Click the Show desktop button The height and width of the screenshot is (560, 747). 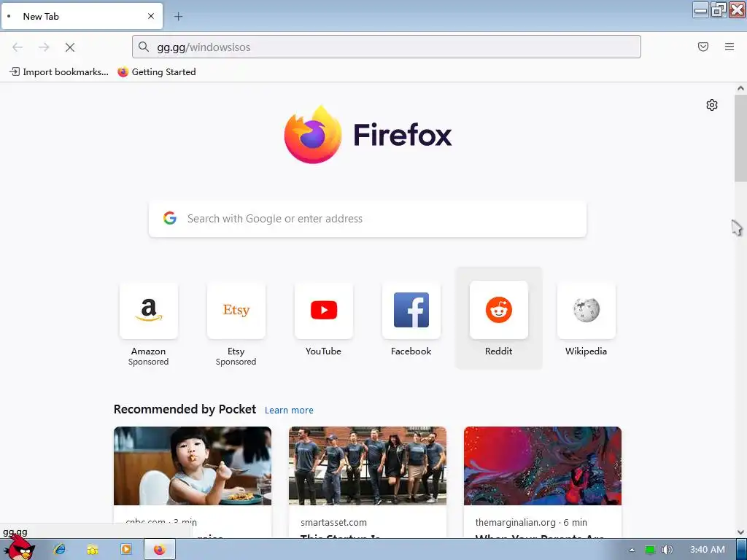tap(741, 550)
